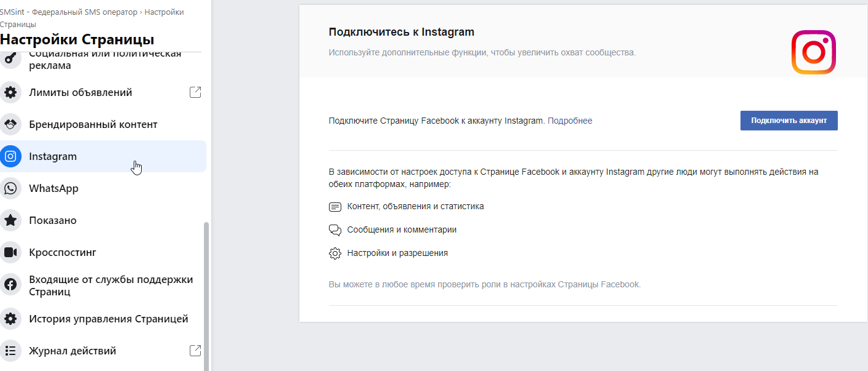Click the content document icon in the list

tap(335, 207)
